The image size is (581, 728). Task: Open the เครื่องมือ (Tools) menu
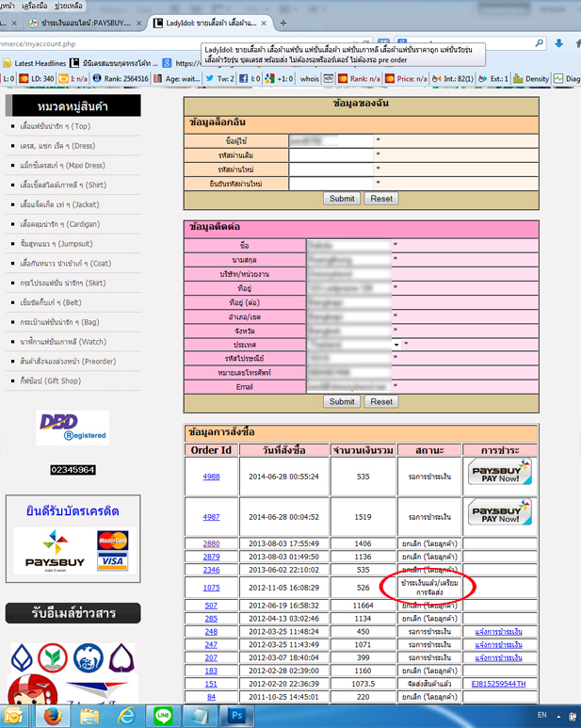coord(35,6)
